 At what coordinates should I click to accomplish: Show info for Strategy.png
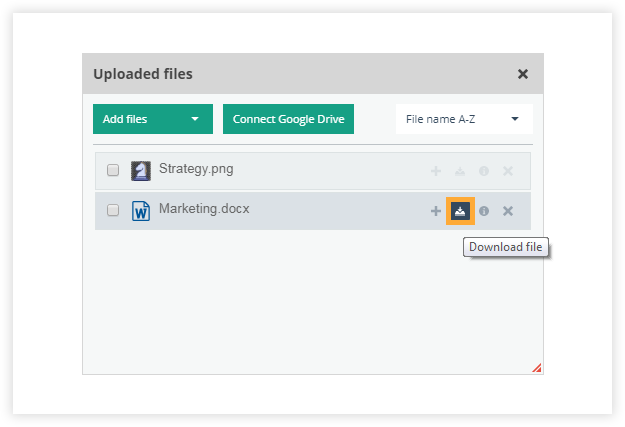point(484,171)
